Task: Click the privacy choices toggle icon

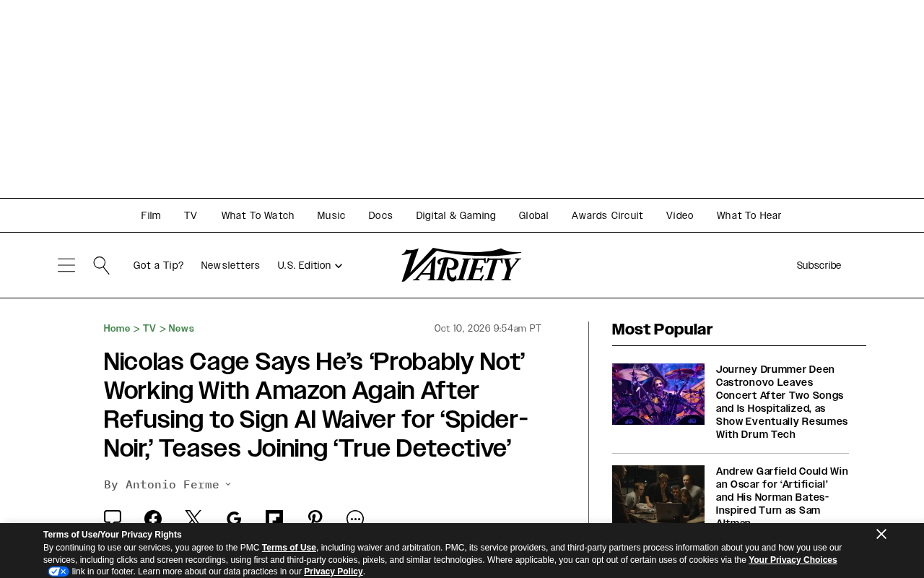Action: click(58, 571)
